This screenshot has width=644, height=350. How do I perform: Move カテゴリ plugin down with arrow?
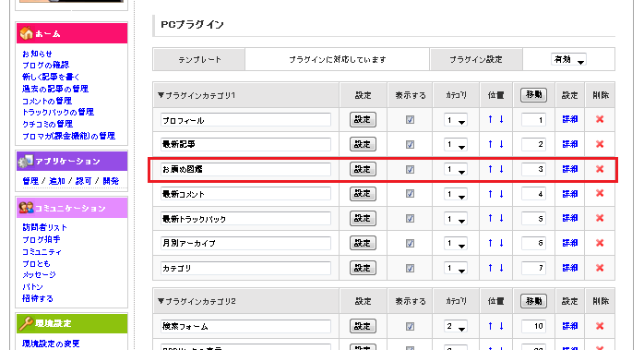point(502,268)
